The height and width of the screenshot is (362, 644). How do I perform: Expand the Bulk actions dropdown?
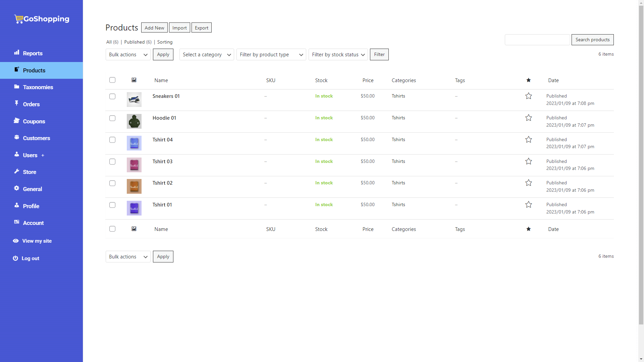tap(128, 54)
